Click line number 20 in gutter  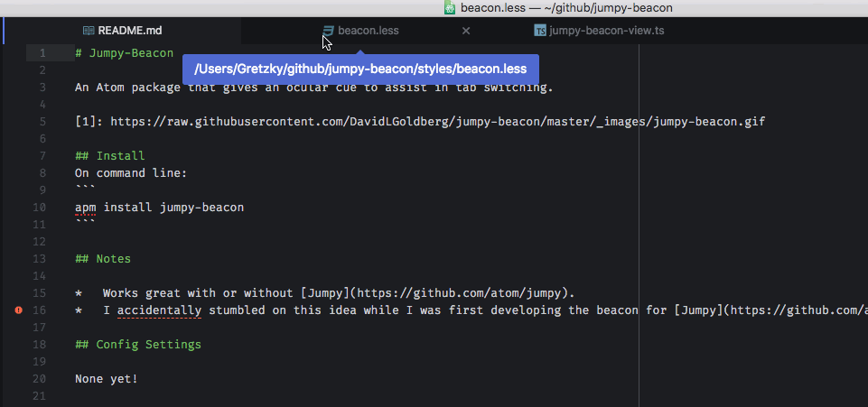coord(40,379)
